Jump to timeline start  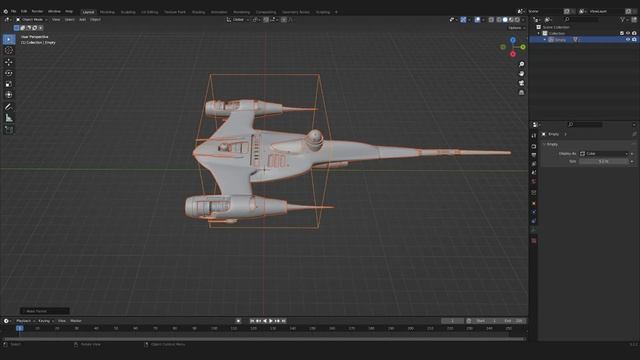point(252,321)
